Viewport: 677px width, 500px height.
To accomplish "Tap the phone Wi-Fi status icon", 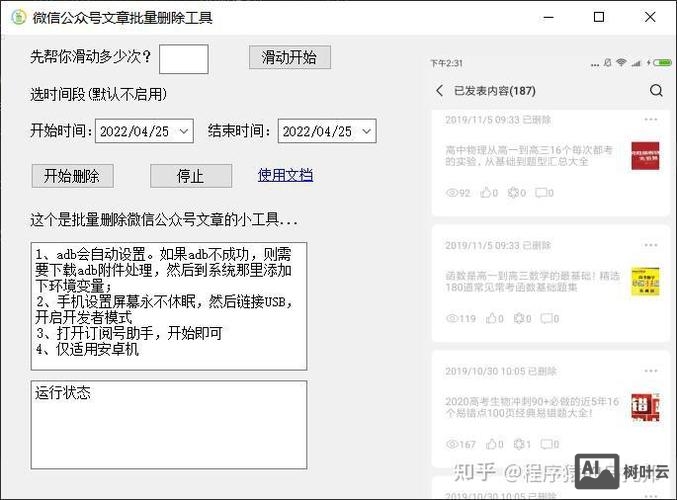I will (621, 62).
